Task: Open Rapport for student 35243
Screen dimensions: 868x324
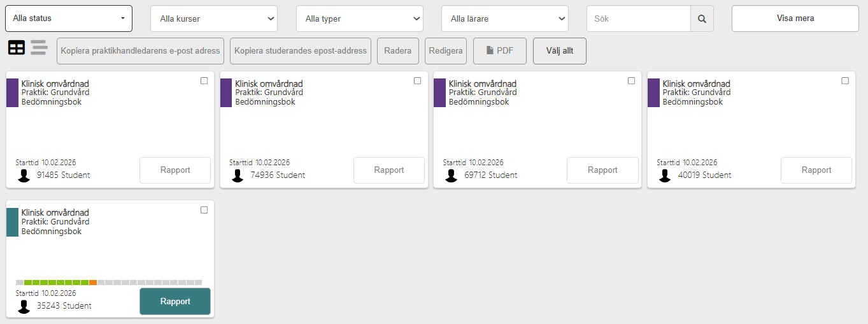Action: 175,302
